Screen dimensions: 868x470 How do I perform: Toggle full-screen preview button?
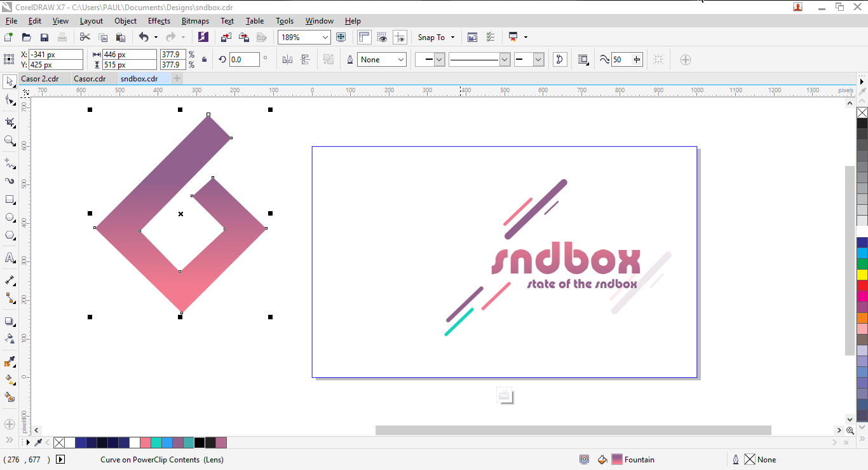341,38
